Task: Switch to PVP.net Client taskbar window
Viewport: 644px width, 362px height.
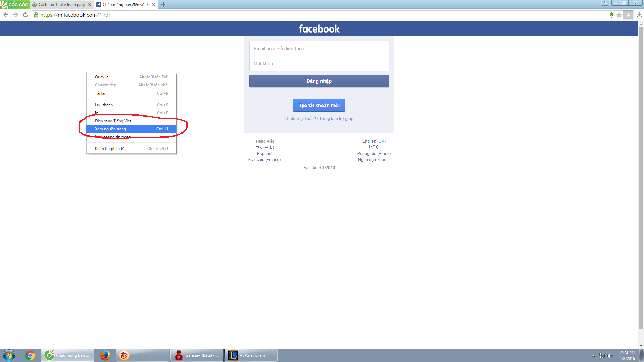Action: [x=251, y=355]
